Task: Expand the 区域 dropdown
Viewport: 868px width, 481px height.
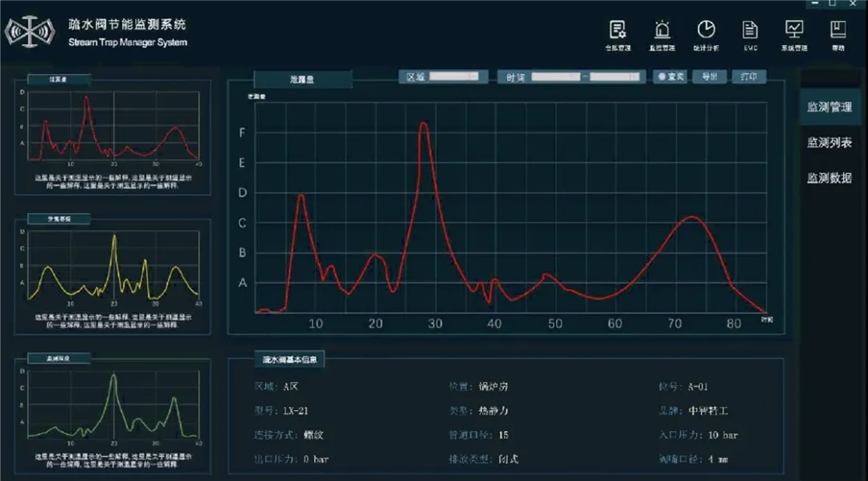Action: point(454,76)
